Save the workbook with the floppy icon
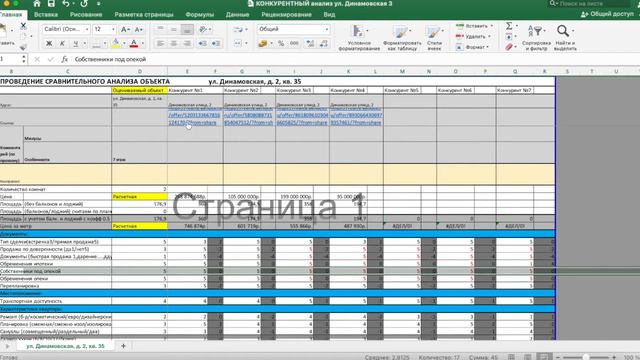The image size is (640, 360). [51, 4]
